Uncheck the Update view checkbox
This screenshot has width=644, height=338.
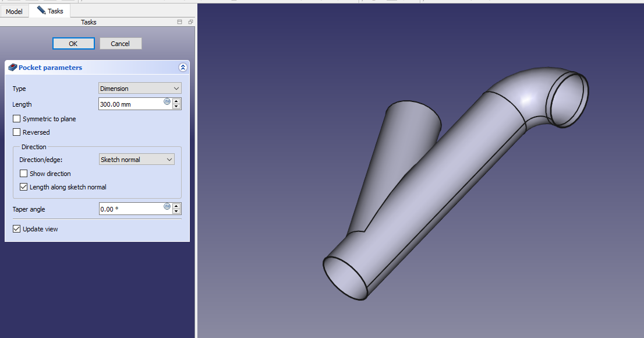click(16, 228)
